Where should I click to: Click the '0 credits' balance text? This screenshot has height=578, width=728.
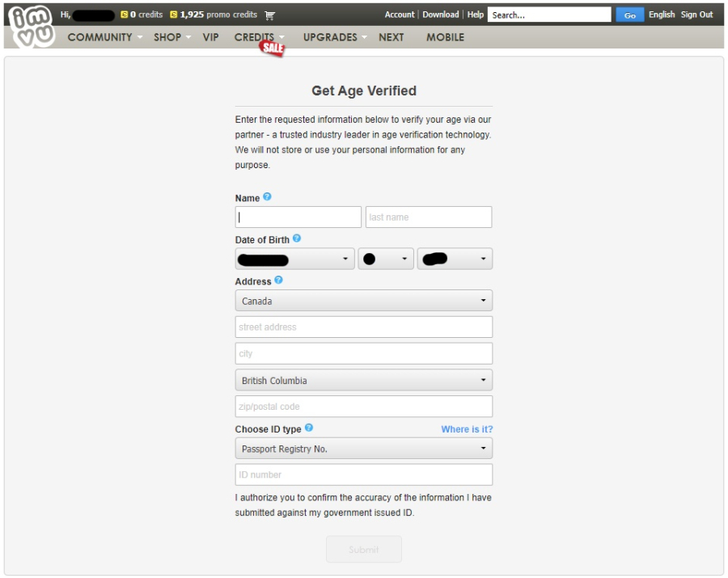[146, 15]
